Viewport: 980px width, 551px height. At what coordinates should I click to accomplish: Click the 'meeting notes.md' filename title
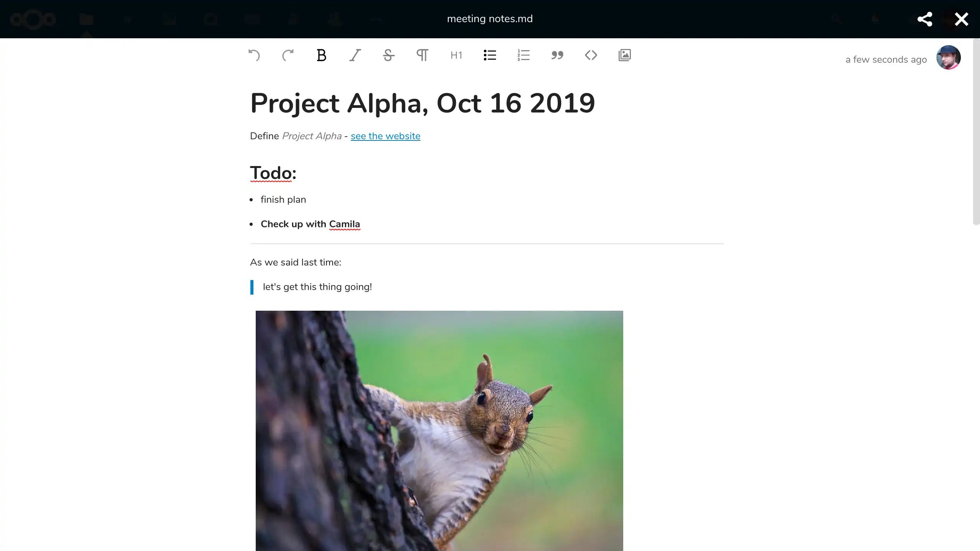click(489, 18)
